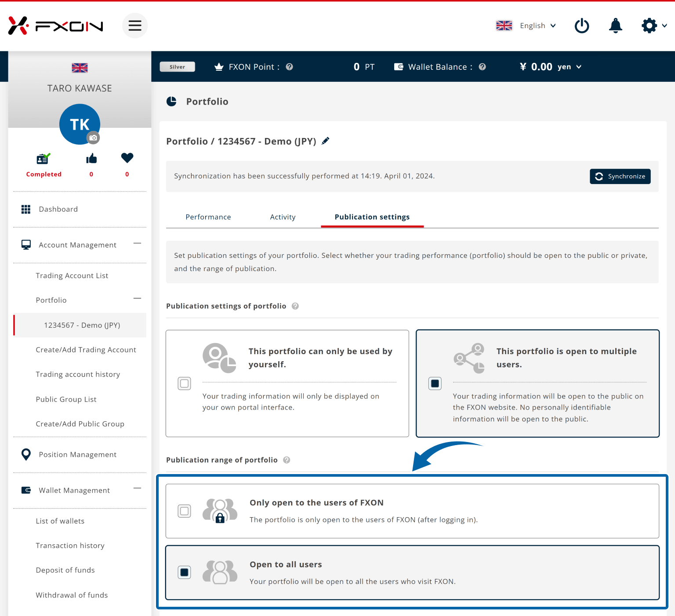Image resolution: width=675 pixels, height=616 pixels.
Task: Select the Publication settings tab
Action: [372, 217]
